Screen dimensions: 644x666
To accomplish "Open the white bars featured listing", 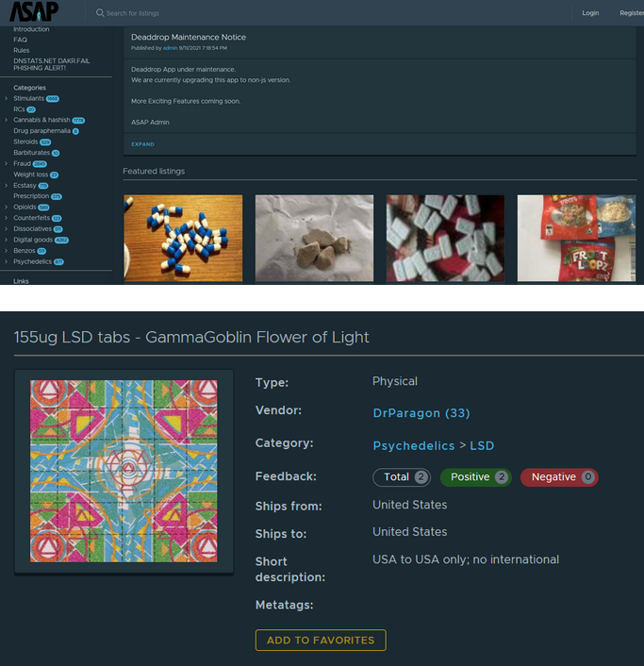I will pos(445,238).
